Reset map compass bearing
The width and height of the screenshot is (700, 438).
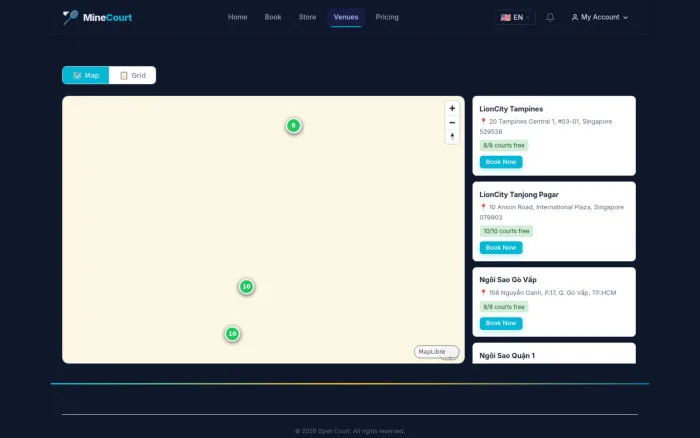click(452, 137)
